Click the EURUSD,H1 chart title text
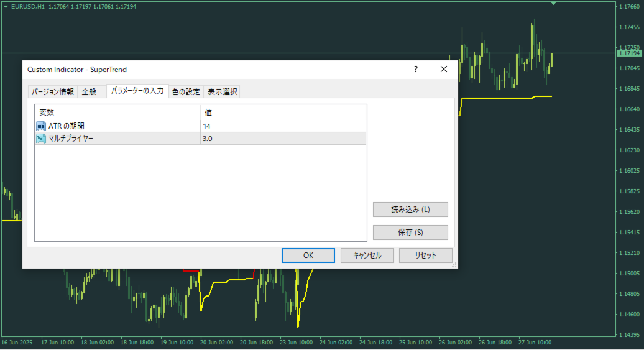The image size is (644, 350). click(28, 7)
